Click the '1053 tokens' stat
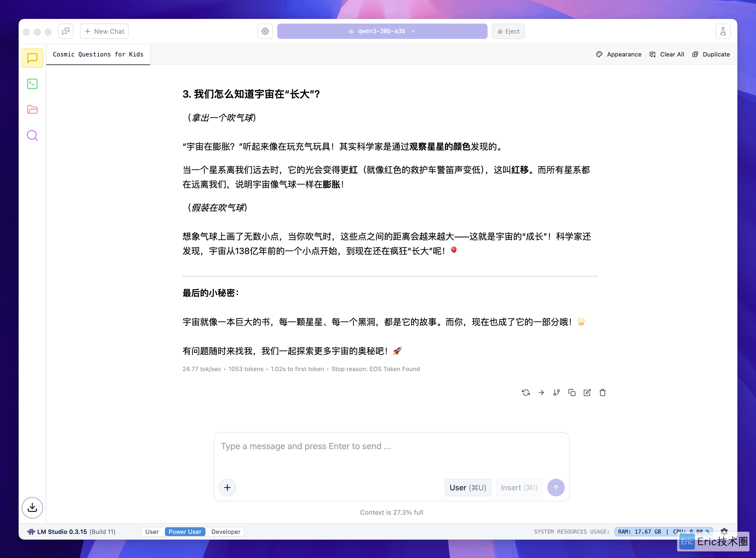 pyautogui.click(x=246, y=369)
